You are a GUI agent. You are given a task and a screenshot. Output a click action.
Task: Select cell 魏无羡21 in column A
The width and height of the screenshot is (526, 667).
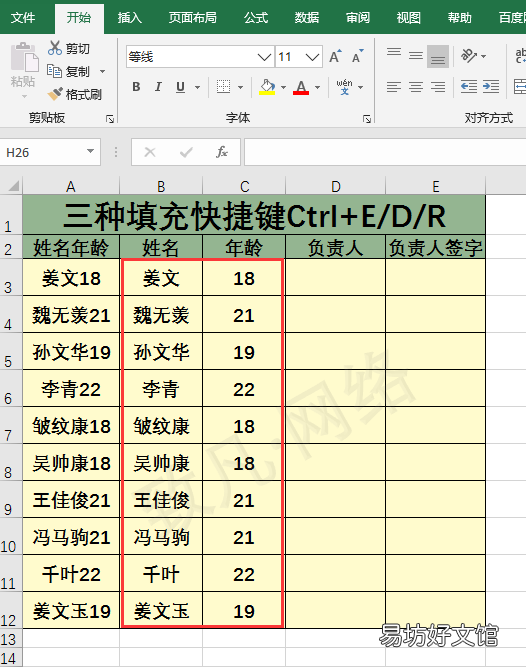click(71, 315)
